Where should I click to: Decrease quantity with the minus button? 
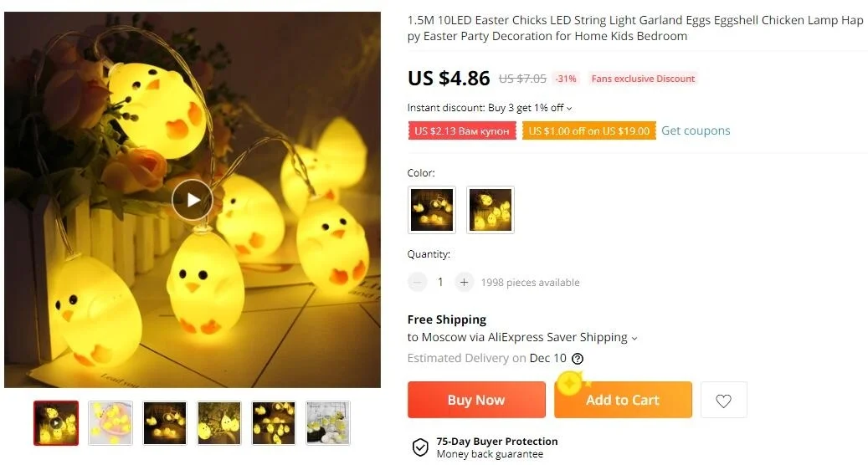(418, 283)
